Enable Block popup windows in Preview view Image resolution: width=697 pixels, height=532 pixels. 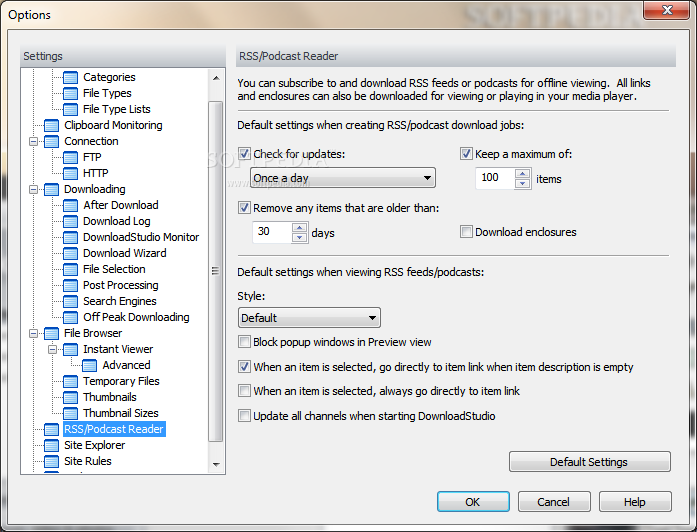(244, 342)
